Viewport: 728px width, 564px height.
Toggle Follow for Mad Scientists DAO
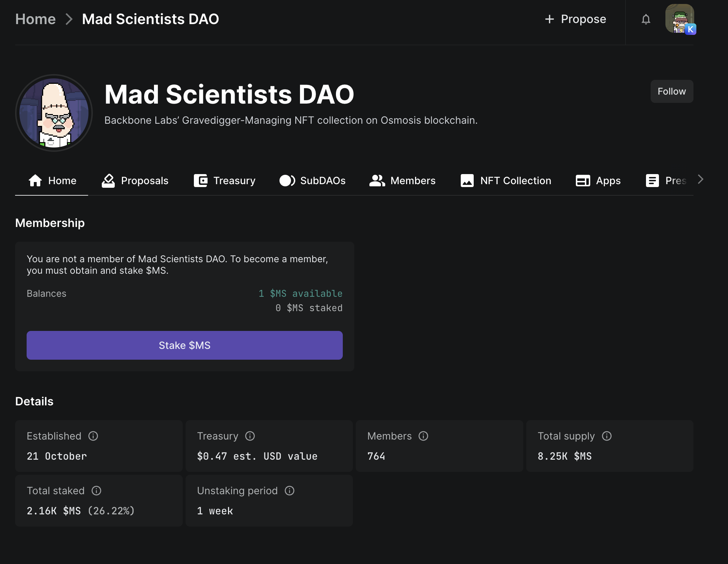tap(672, 91)
